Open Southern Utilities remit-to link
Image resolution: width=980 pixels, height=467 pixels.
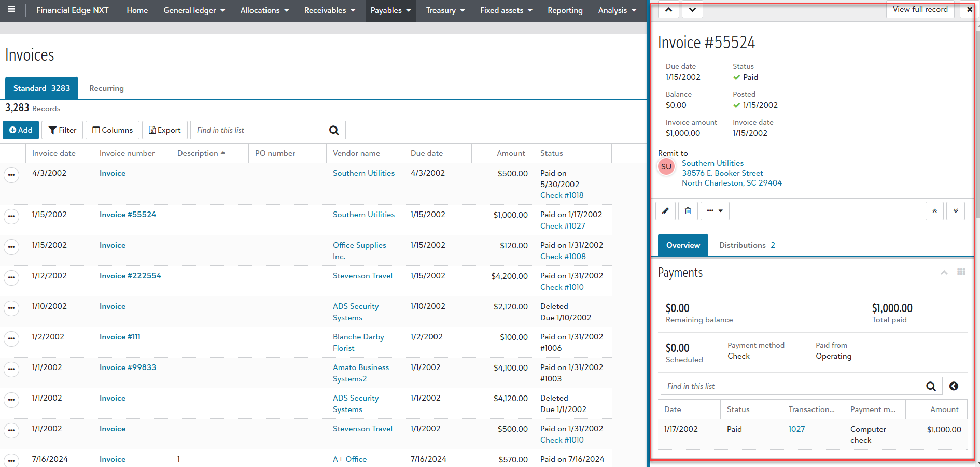click(x=712, y=163)
